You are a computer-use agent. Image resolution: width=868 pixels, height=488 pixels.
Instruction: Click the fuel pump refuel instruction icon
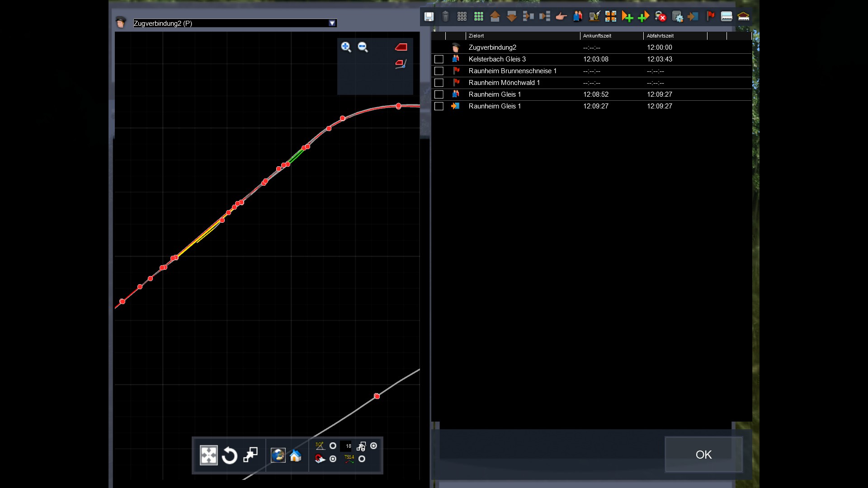[594, 17]
